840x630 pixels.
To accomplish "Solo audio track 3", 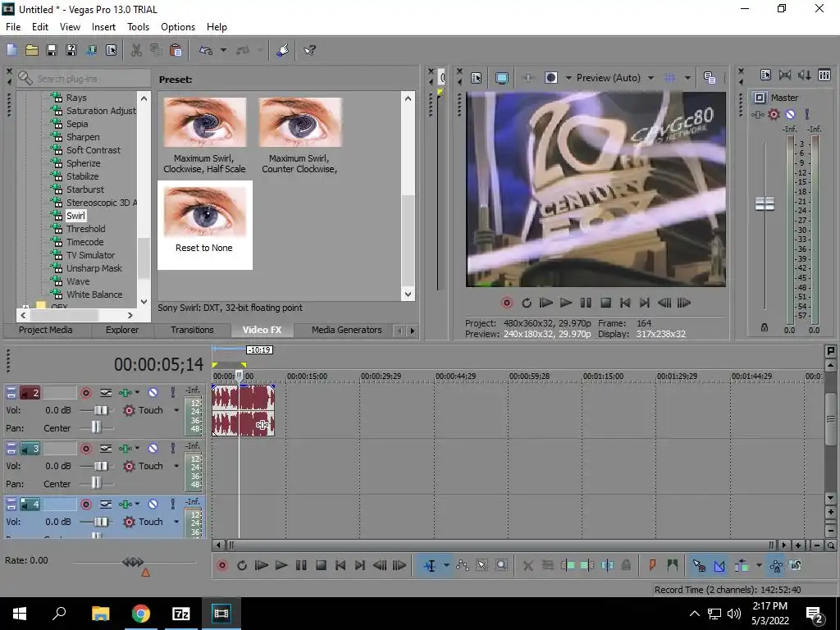I will click(173, 449).
